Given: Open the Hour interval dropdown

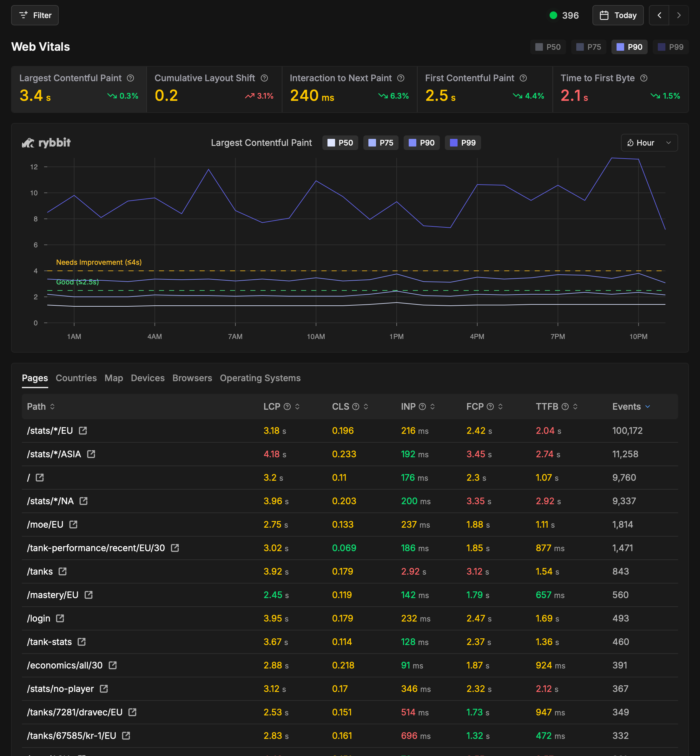Looking at the screenshot, I should pyautogui.click(x=649, y=143).
